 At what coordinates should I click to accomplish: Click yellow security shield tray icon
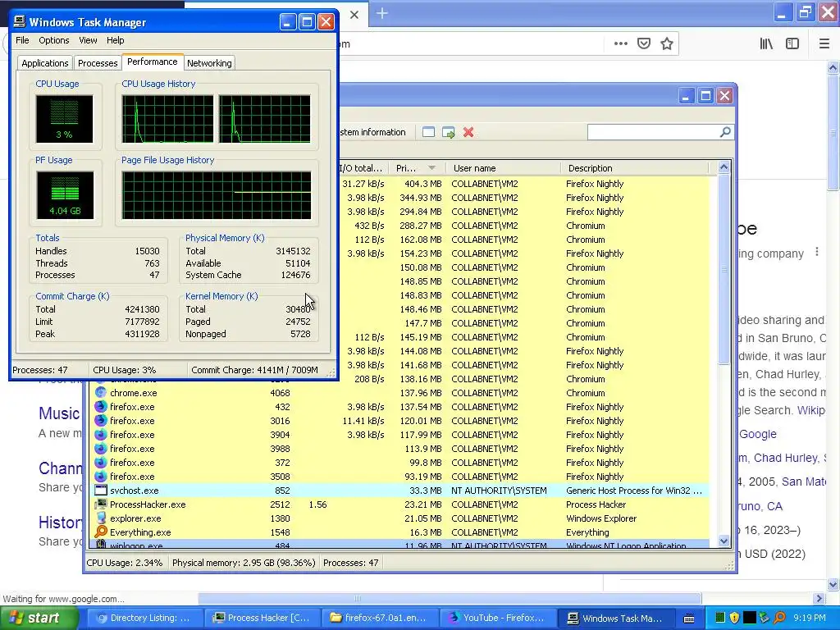734,618
